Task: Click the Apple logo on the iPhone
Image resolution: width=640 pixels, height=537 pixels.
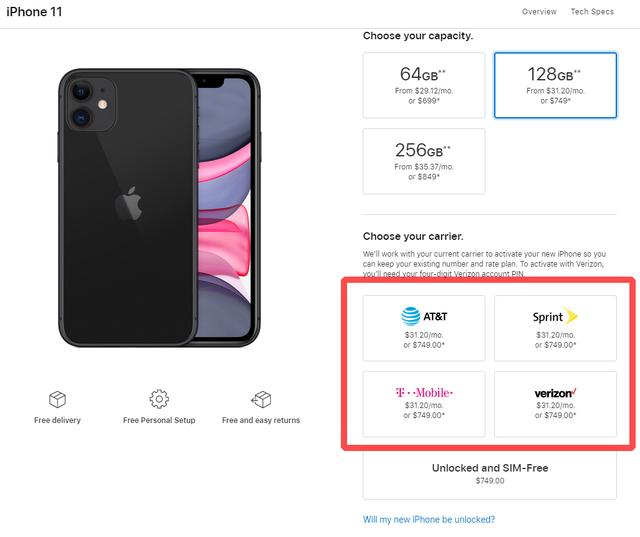Action: (x=127, y=205)
